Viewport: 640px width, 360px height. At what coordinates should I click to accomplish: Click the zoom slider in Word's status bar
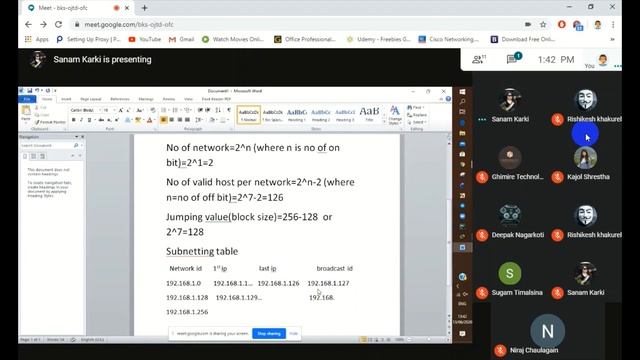click(428, 340)
